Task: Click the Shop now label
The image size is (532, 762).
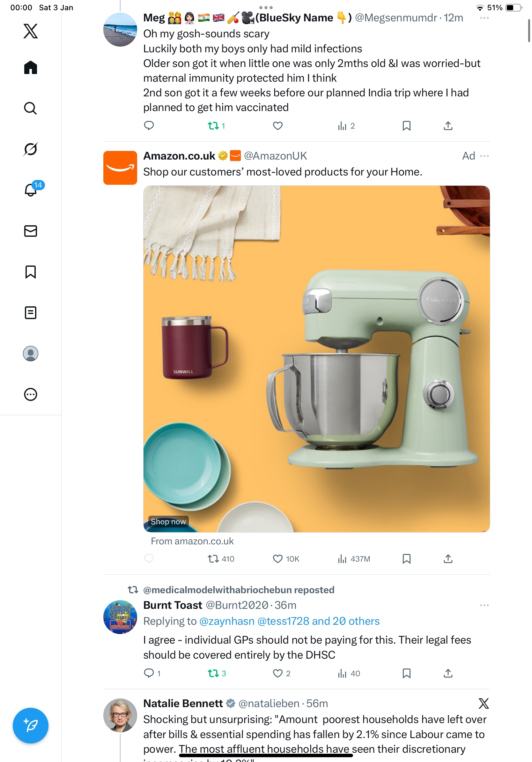Action: 168,522
